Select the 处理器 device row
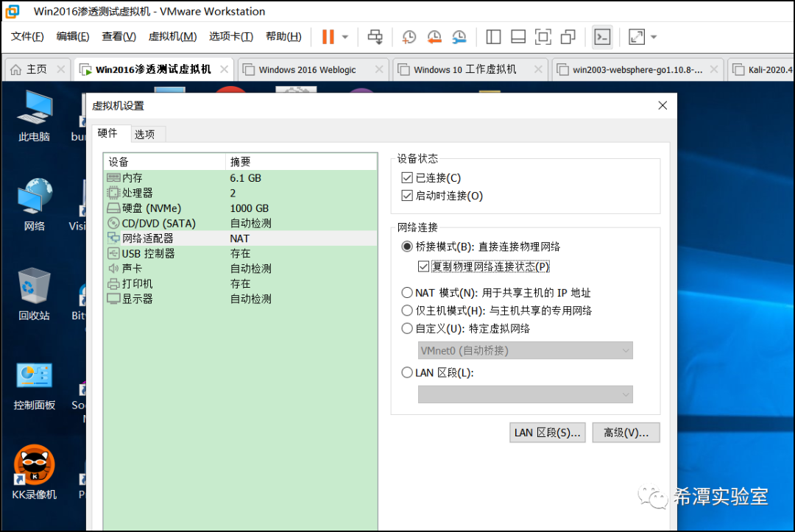 pyautogui.click(x=240, y=193)
